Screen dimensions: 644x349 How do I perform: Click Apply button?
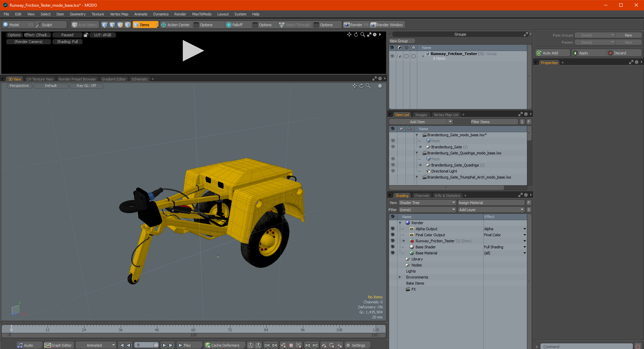tap(589, 53)
